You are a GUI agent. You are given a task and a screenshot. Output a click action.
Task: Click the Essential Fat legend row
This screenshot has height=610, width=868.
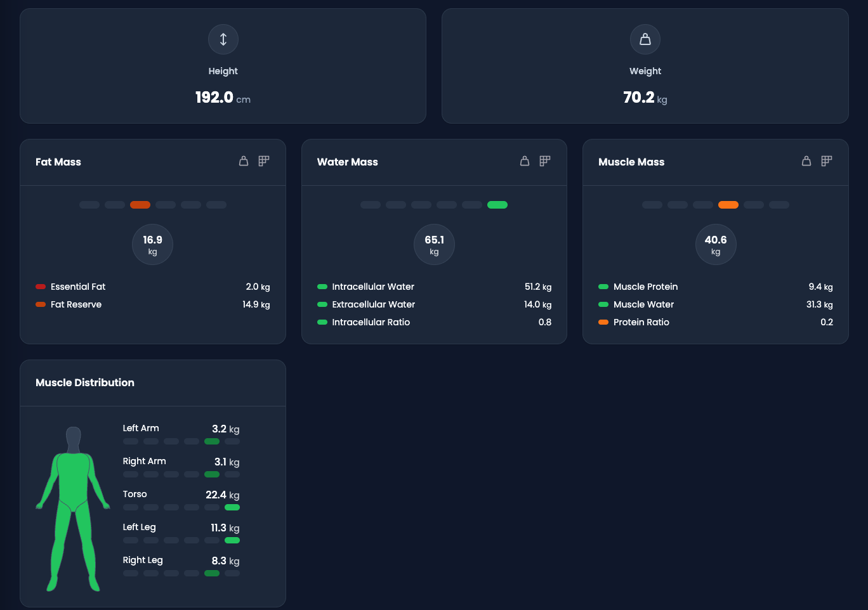78,287
